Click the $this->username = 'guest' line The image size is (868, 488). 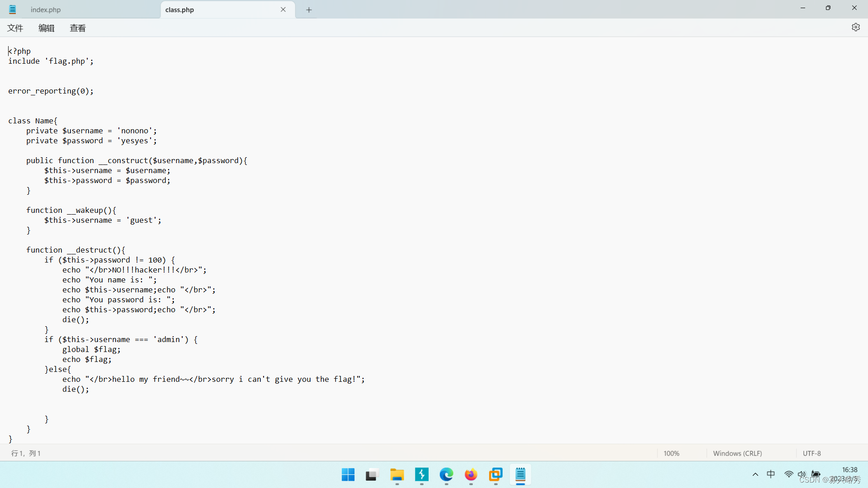(103, 220)
